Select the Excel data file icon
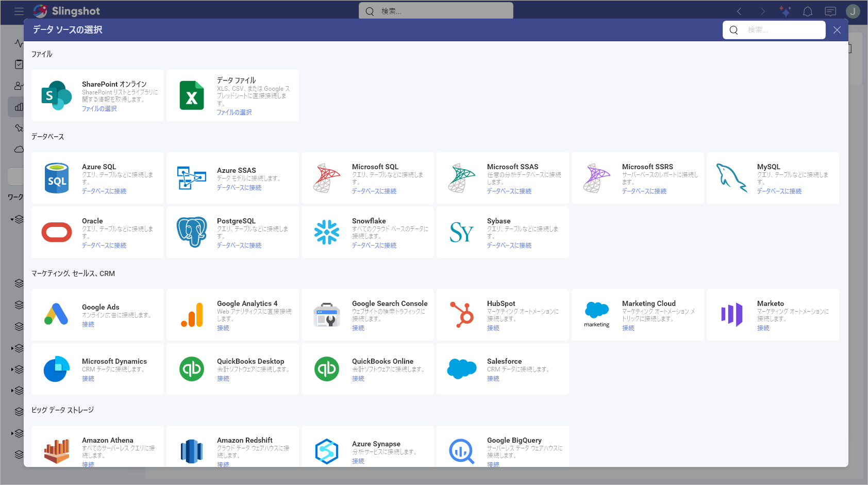This screenshot has height=485, width=868. [191, 95]
